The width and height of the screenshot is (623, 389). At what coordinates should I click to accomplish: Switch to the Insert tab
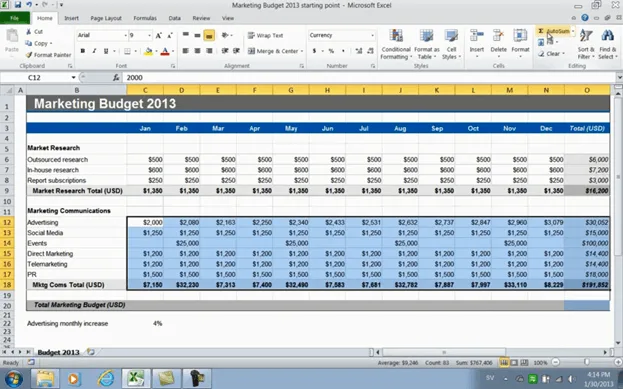(x=72, y=18)
